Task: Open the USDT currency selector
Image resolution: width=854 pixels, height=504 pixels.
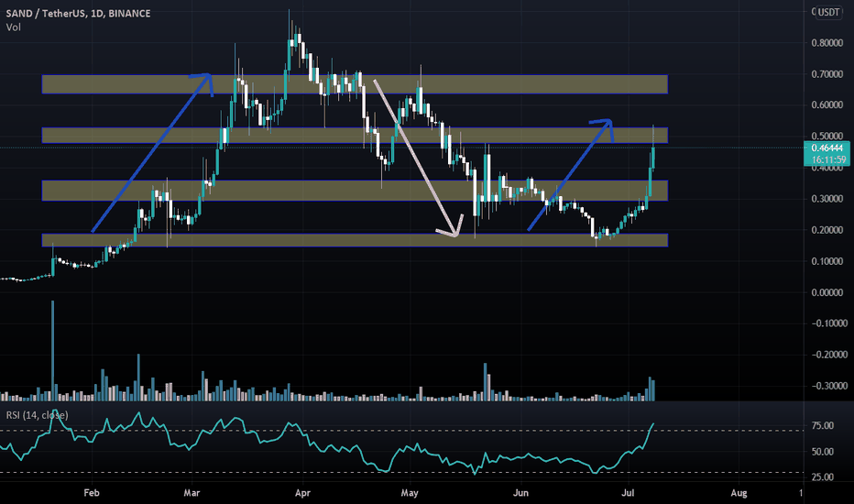Action: pyautogui.click(x=828, y=12)
